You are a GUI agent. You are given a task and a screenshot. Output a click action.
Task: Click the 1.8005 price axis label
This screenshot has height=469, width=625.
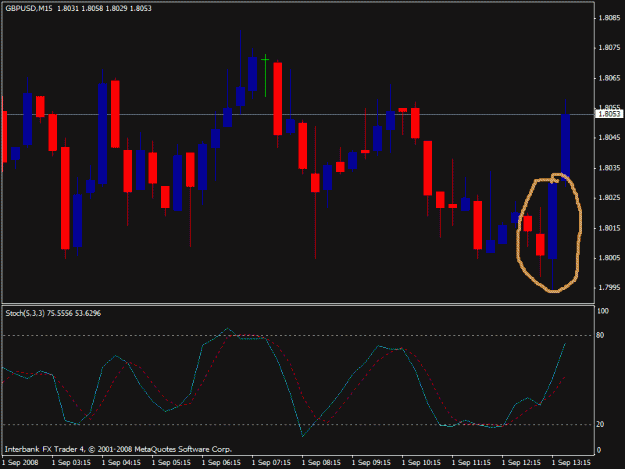point(609,258)
